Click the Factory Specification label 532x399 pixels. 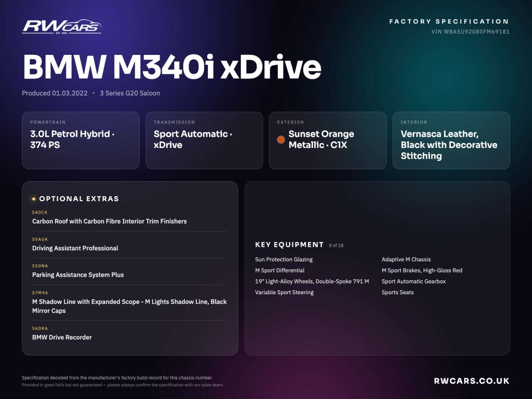point(449,21)
